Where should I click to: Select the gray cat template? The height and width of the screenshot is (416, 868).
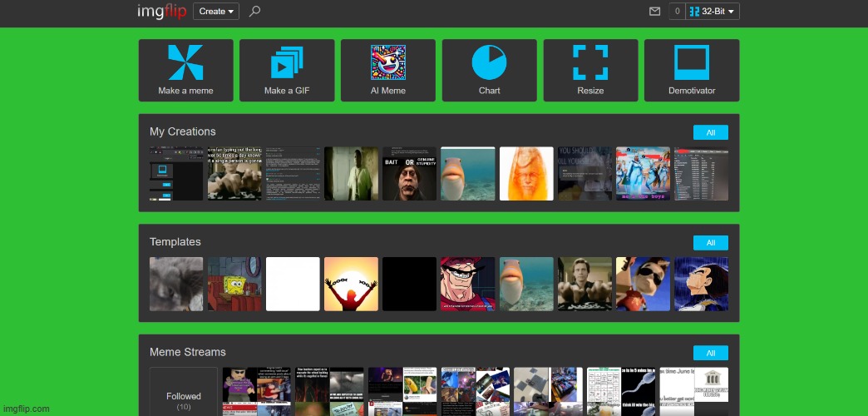[176, 284]
